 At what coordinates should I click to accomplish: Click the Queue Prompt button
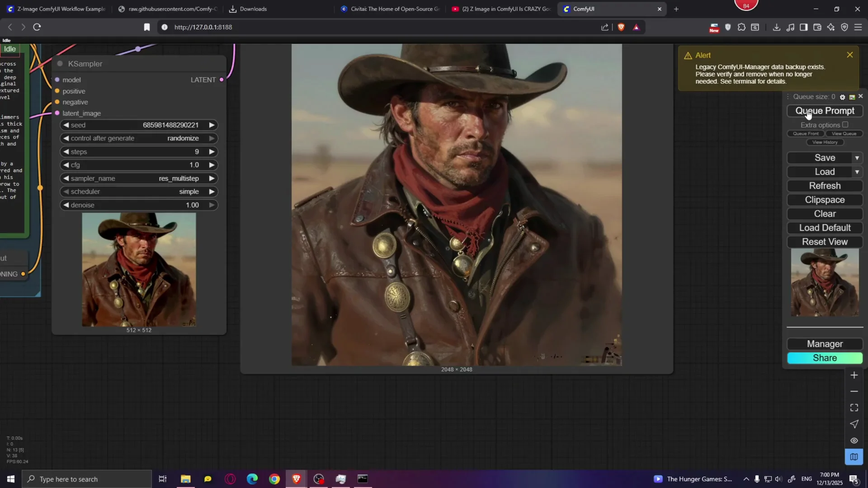[x=825, y=111]
